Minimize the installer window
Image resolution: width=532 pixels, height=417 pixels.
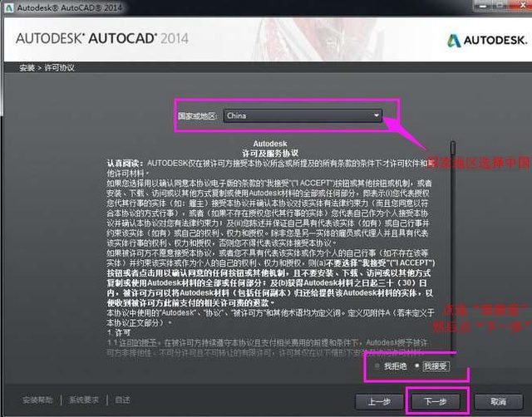point(484,4)
